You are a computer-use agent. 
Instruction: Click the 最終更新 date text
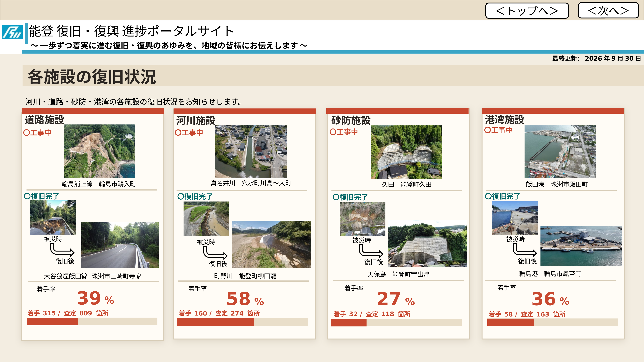click(597, 58)
